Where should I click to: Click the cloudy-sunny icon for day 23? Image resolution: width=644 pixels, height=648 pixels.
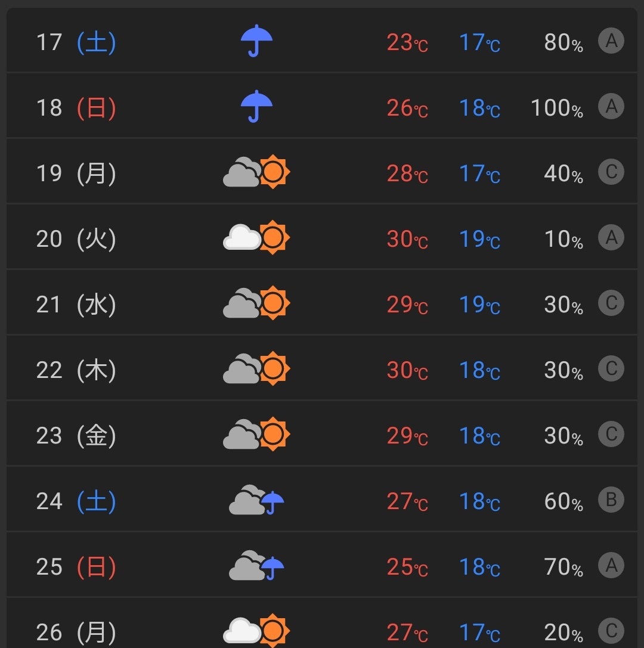coord(256,434)
